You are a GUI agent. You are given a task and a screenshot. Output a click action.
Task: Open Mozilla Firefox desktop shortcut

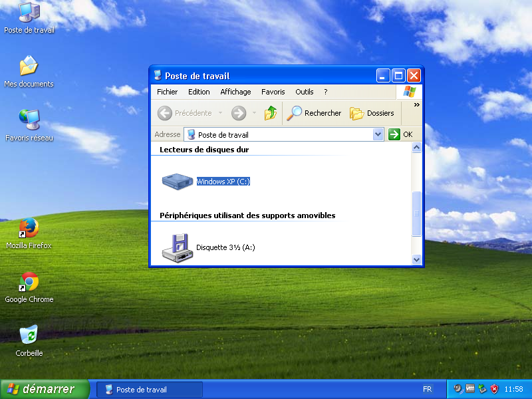[29, 229]
